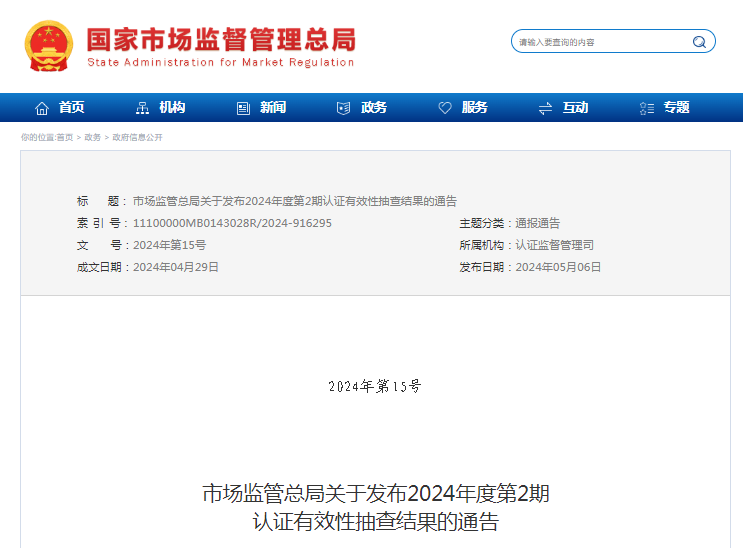The width and height of the screenshot is (743, 548).
Task: Select the 专题 navigation menu label
Action: pyautogui.click(x=677, y=108)
